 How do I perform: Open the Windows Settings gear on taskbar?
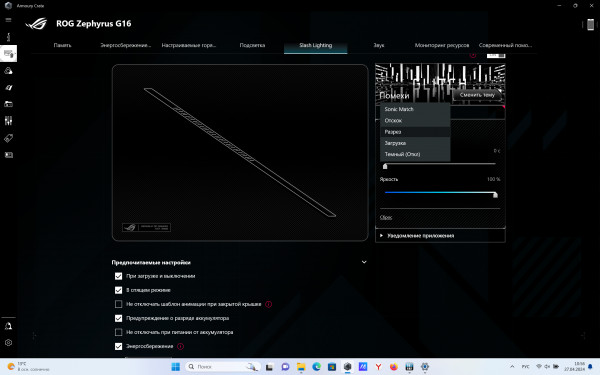tap(425, 367)
